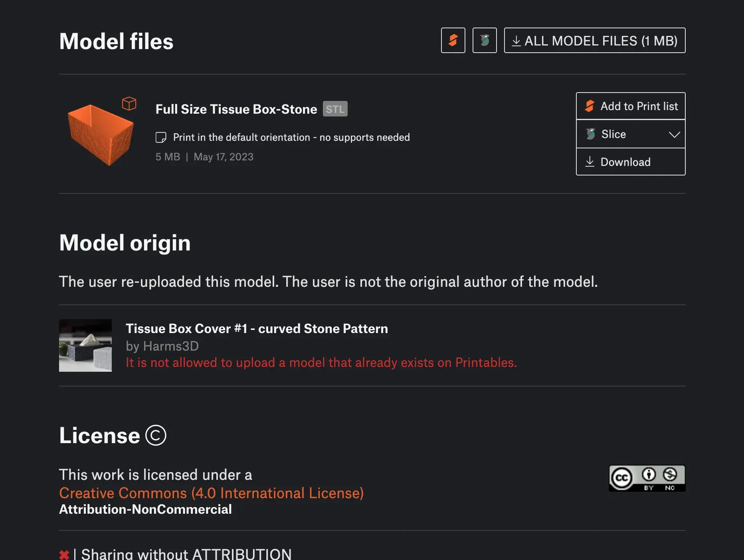Download all model files (1 MB)

pyautogui.click(x=595, y=40)
